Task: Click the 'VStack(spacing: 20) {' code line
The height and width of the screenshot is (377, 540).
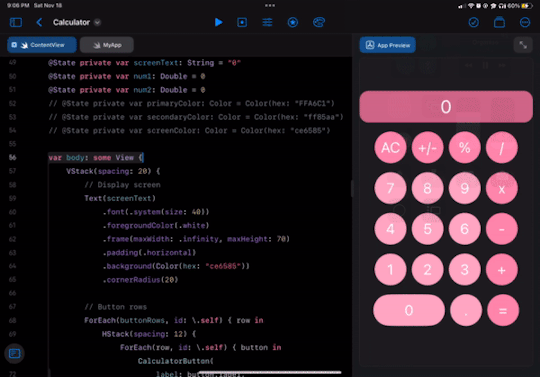Action: 113,171
